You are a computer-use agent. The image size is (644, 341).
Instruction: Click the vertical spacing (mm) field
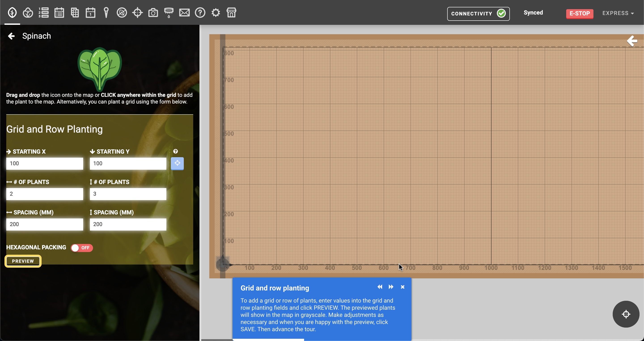coord(128,224)
